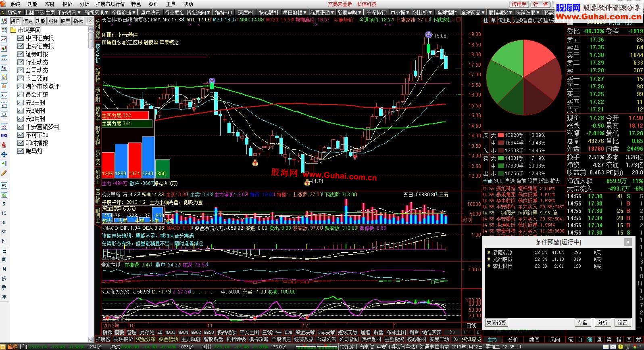Click the red 主卖力度:322 bar
This screenshot has height=350, width=644.
(125, 115)
